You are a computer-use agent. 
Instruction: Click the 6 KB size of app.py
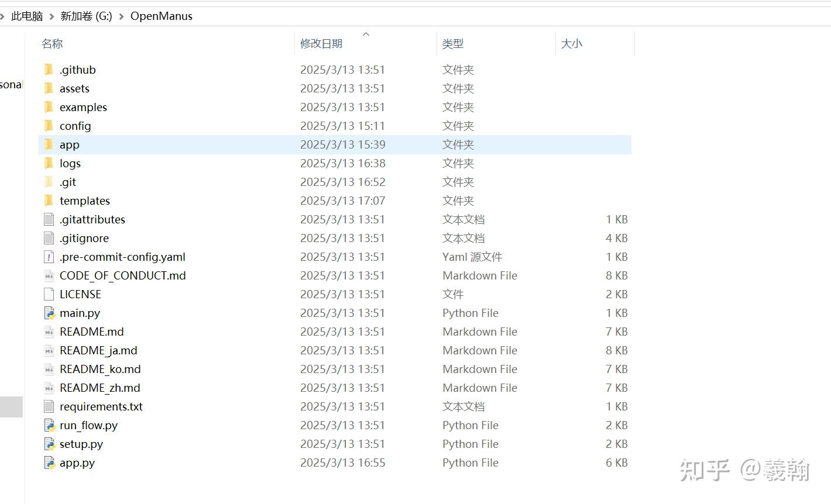[x=617, y=463]
